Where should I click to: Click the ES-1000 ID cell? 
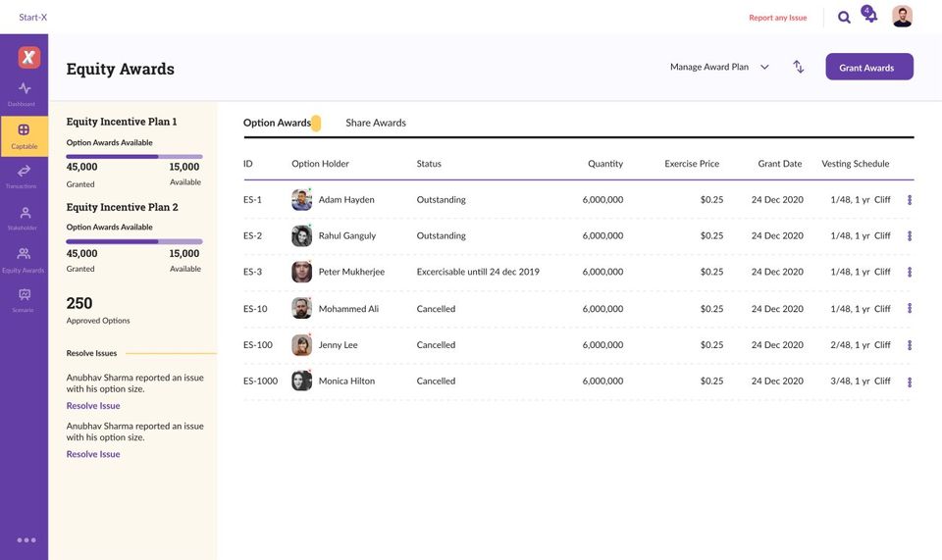tap(260, 381)
